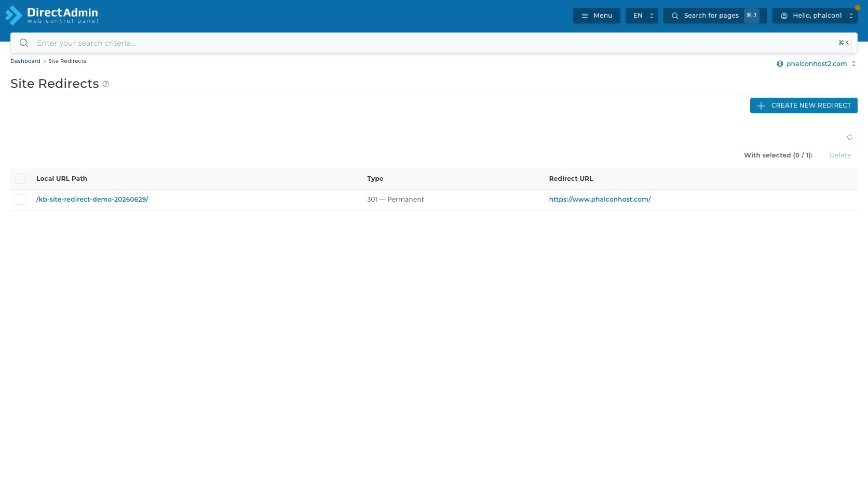Screen dimensions: 868x489
Task: Click the Local URL Path column header
Action: pyautogui.click(x=62, y=179)
